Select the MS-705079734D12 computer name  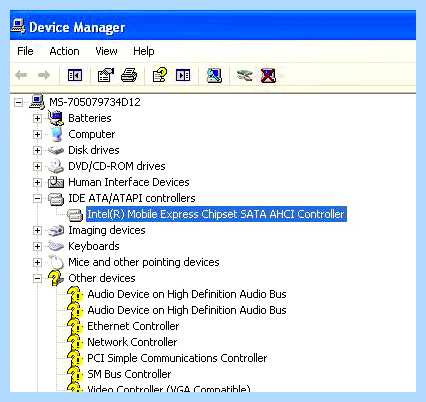point(95,102)
